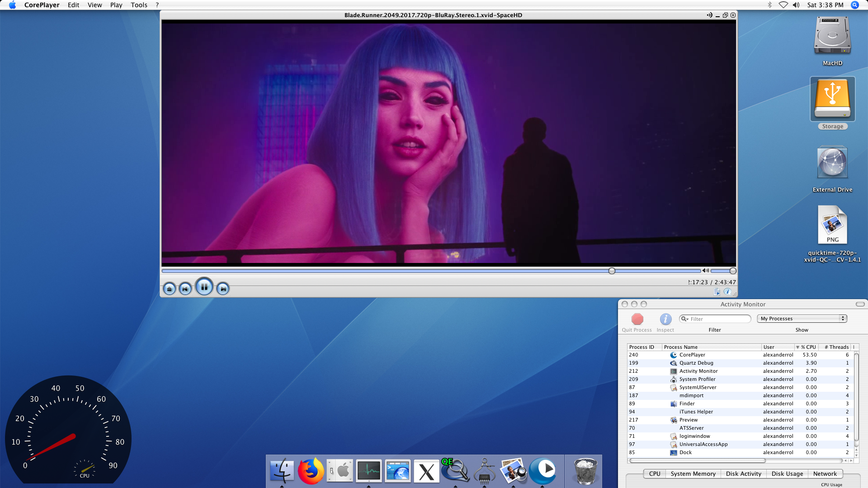Select the SystemUIServer process row
The width and height of the screenshot is (868, 488).
click(x=740, y=387)
